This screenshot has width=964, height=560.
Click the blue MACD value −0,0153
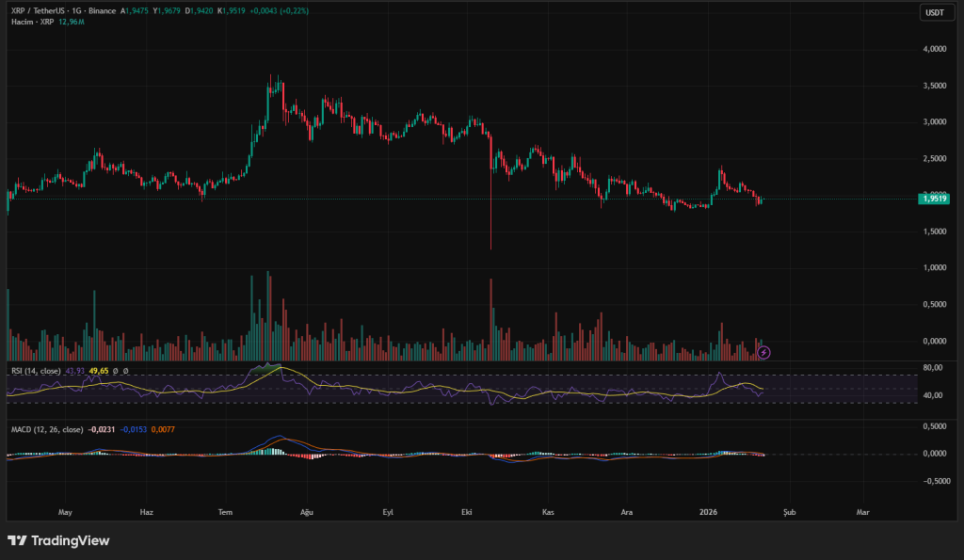(134, 429)
